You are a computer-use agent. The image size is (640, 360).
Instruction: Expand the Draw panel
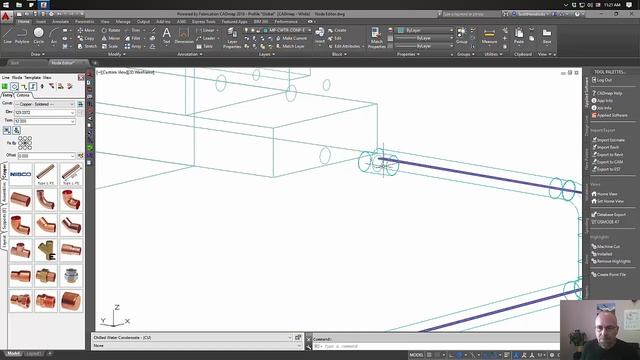(38, 54)
